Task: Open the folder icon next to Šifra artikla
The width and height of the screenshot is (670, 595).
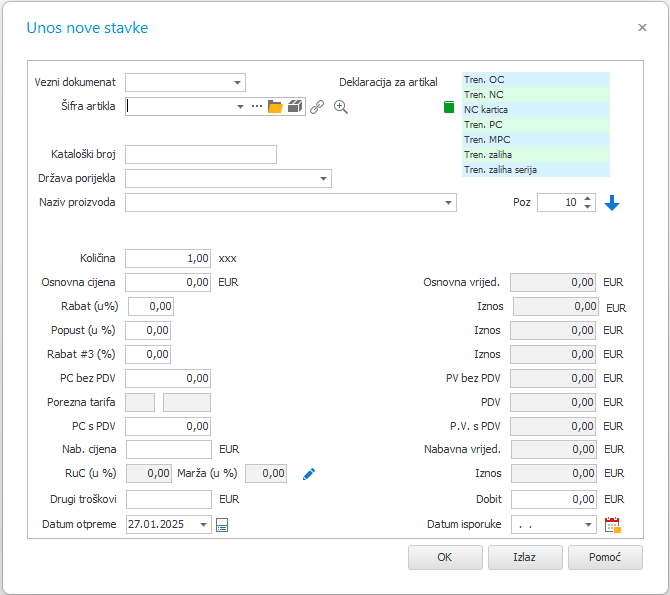Action: (x=275, y=106)
